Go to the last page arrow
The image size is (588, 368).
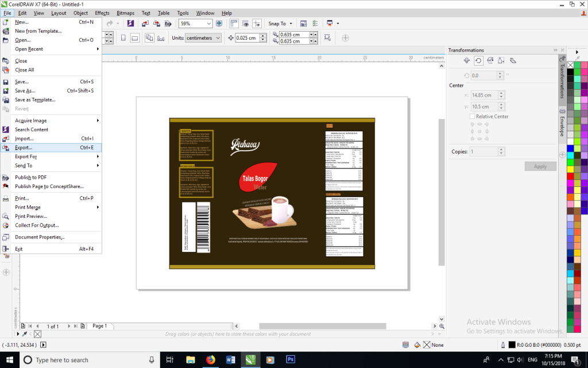click(76, 326)
